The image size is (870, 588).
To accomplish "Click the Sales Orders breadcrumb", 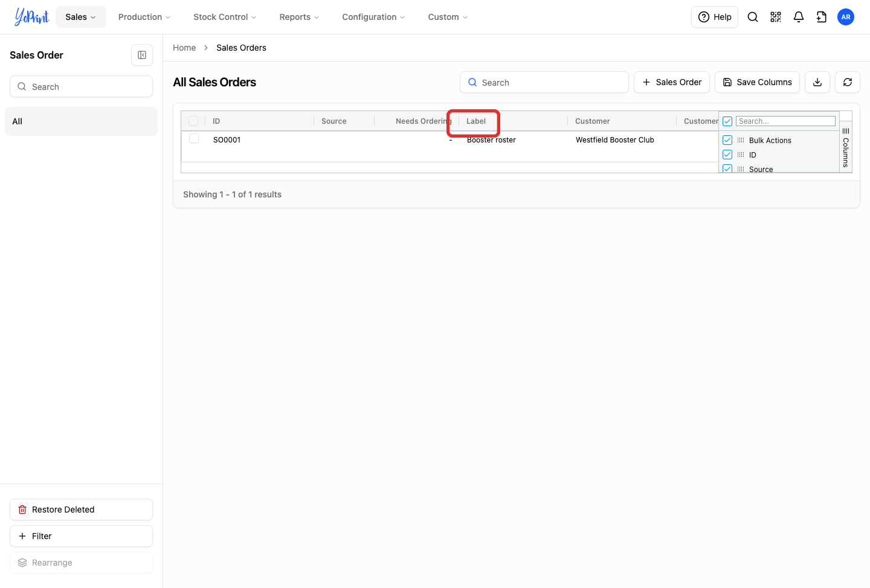I will pos(241,48).
